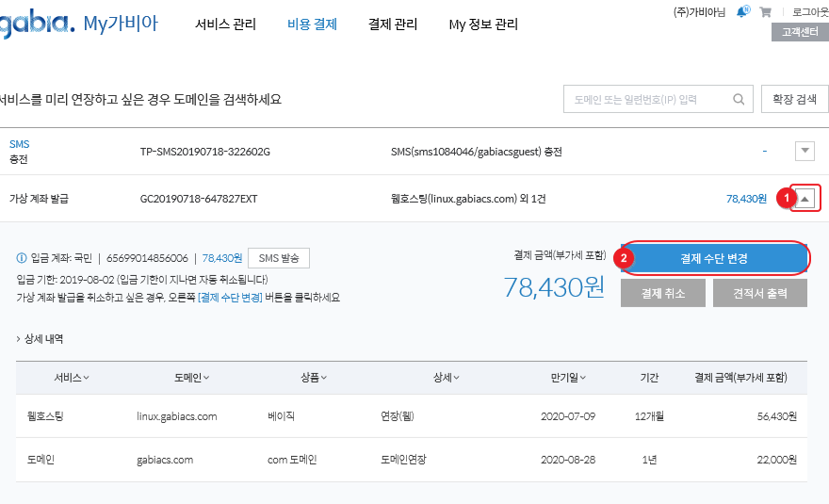This screenshot has height=504, width=829.
Task: Open the My 정보 관리 menu
Action: tap(483, 24)
